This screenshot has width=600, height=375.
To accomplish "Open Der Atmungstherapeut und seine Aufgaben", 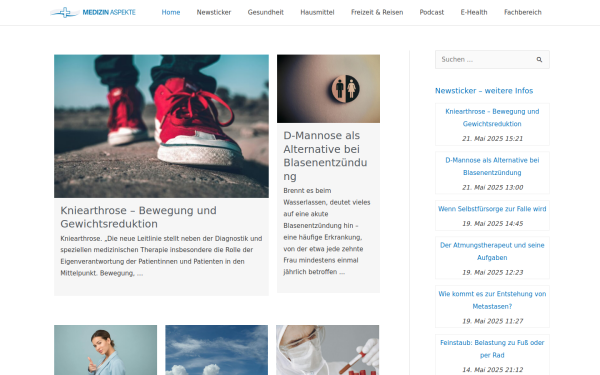I will (x=492, y=251).
